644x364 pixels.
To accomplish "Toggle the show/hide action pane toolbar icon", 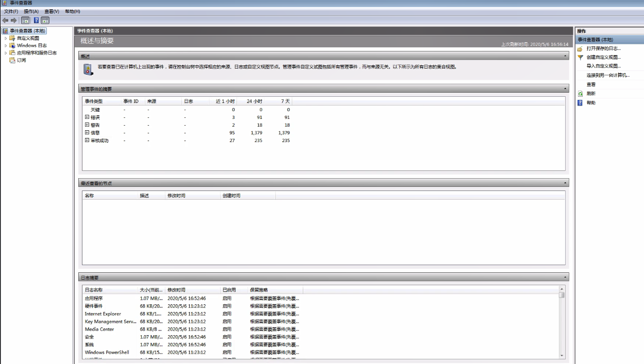I will tap(45, 21).
